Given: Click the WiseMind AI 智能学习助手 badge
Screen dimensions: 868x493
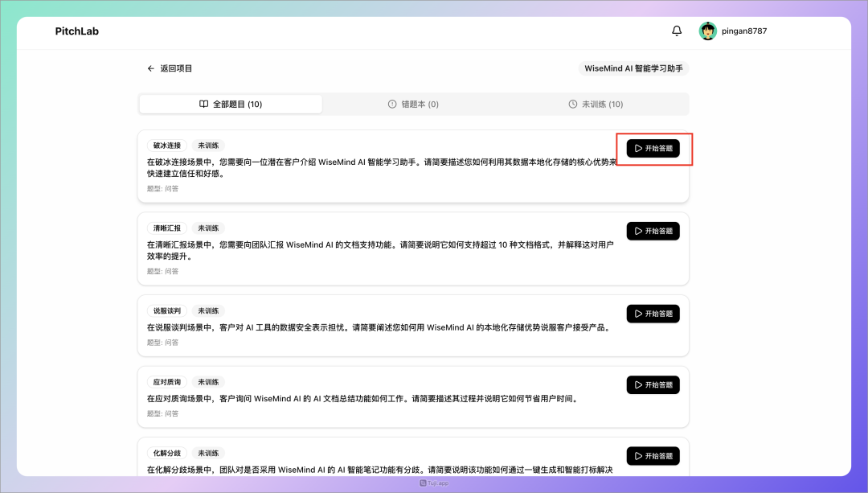Looking at the screenshot, I should [x=633, y=68].
